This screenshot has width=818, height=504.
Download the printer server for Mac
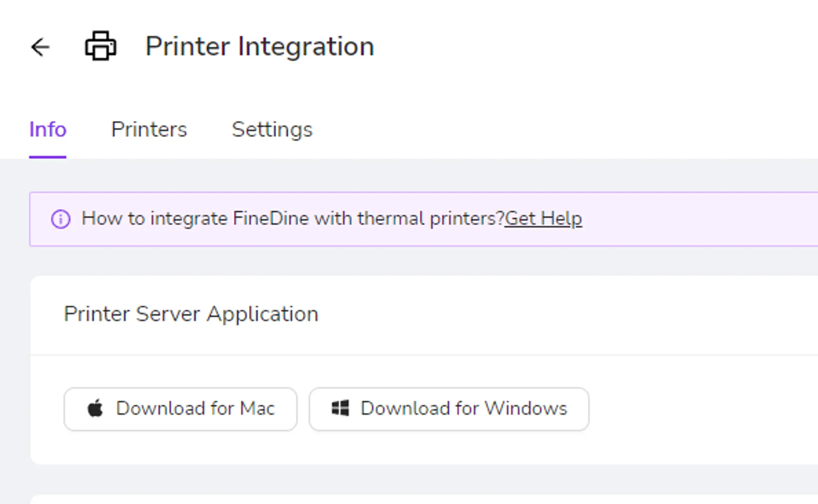pos(180,409)
